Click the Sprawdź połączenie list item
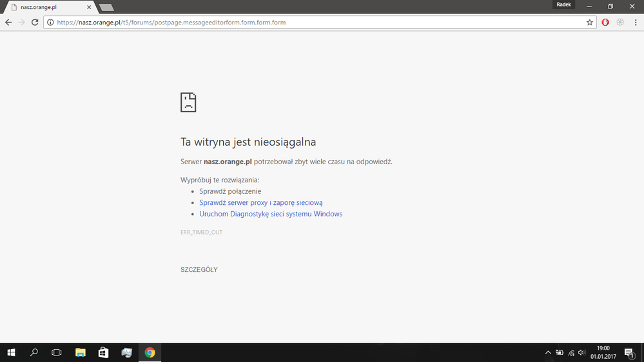644x362 pixels. (x=230, y=191)
